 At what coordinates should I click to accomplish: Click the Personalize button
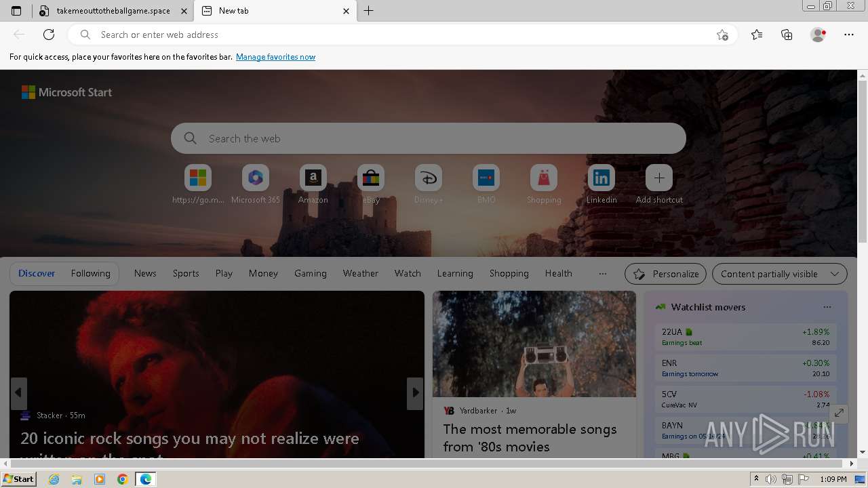click(x=665, y=274)
